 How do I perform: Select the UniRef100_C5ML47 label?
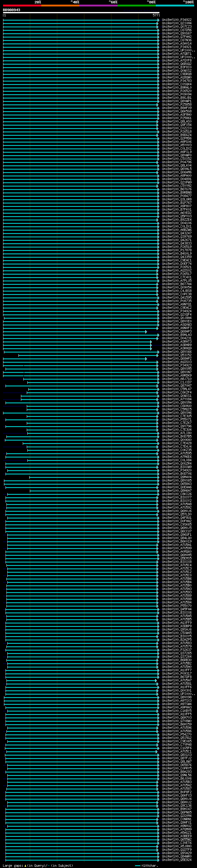pyautogui.click(x=177, y=389)
